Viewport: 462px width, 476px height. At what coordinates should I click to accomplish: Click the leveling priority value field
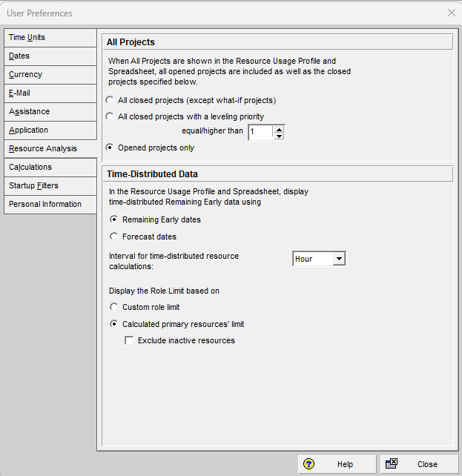coord(260,133)
